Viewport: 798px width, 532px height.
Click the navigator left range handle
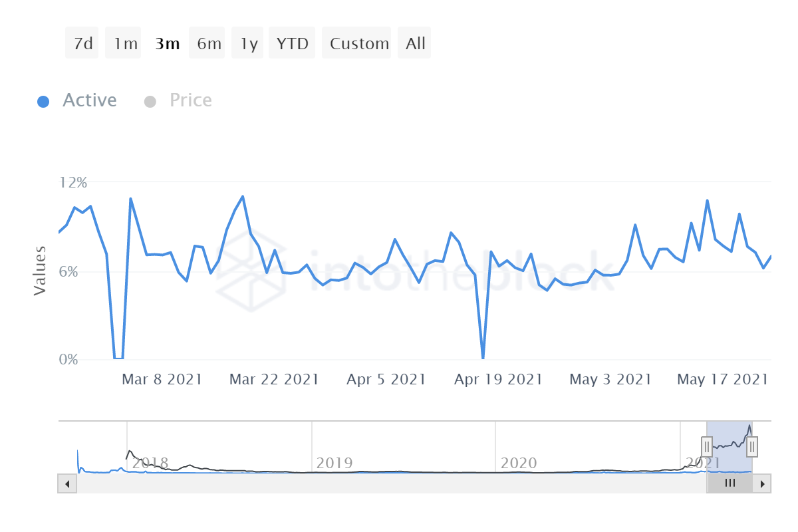tap(707, 446)
